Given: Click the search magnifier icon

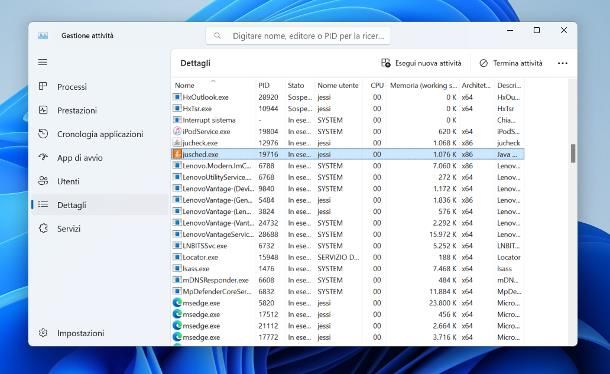Looking at the screenshot, I should pos(217,36).
